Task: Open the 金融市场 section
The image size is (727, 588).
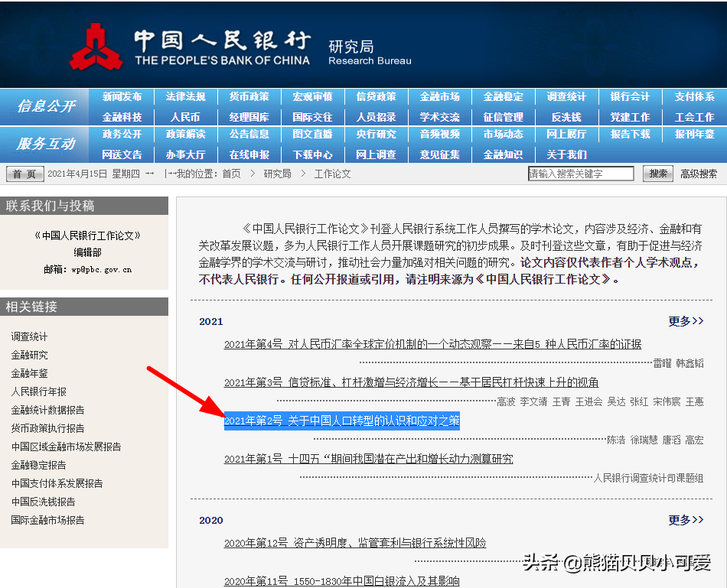Action: pos(438,97)
